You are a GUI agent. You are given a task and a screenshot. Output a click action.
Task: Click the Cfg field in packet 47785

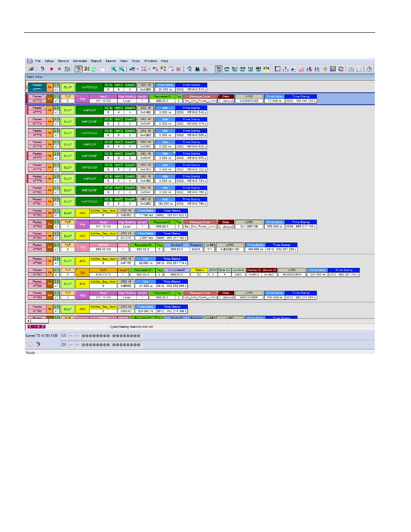click(82, 247)
